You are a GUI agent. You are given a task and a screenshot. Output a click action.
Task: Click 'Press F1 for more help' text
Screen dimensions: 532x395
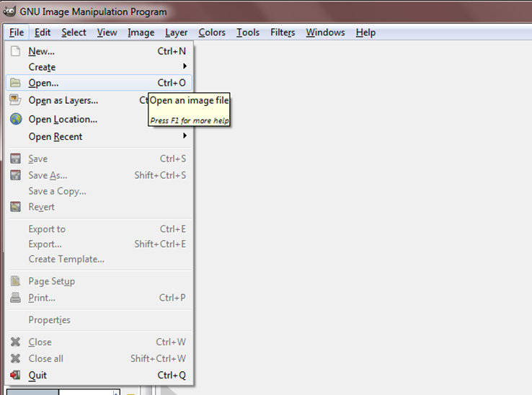[190, 120]
